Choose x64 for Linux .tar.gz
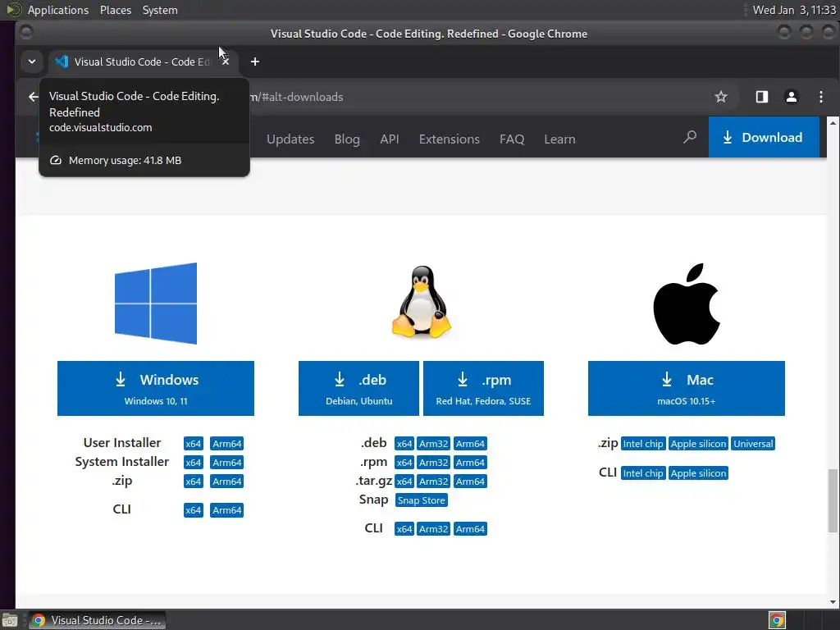Screen dimensions: 840x630 click(404, 482)
